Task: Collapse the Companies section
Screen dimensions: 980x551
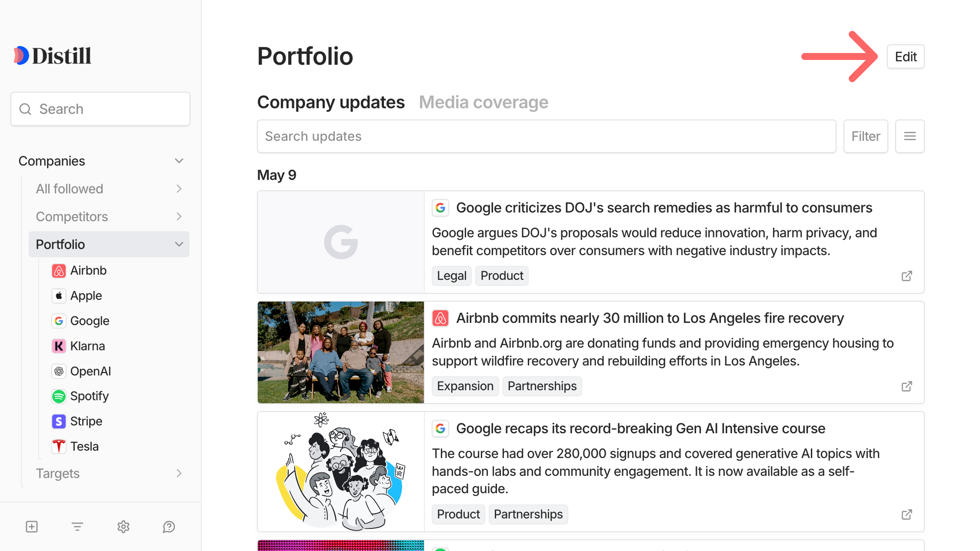Action: (179, 160)
